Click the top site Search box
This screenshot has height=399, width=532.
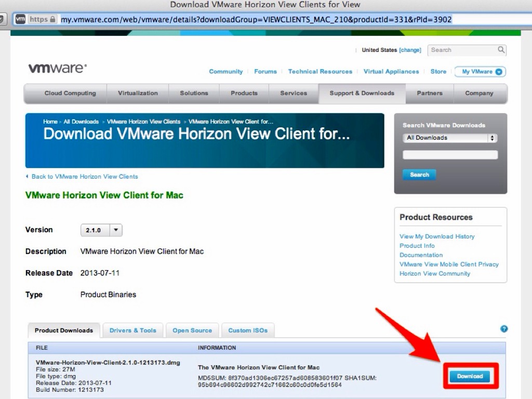pyautogui.click(x=462, y=50)
